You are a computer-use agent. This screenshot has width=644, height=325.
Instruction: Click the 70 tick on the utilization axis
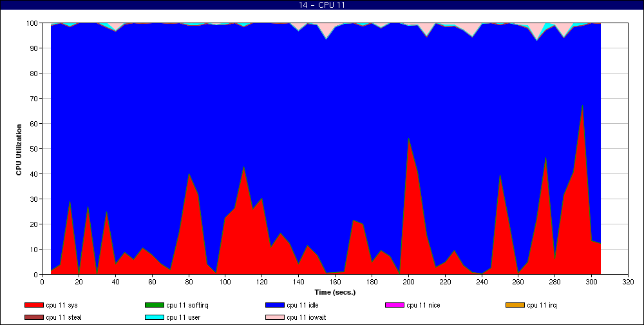(34, 98)
